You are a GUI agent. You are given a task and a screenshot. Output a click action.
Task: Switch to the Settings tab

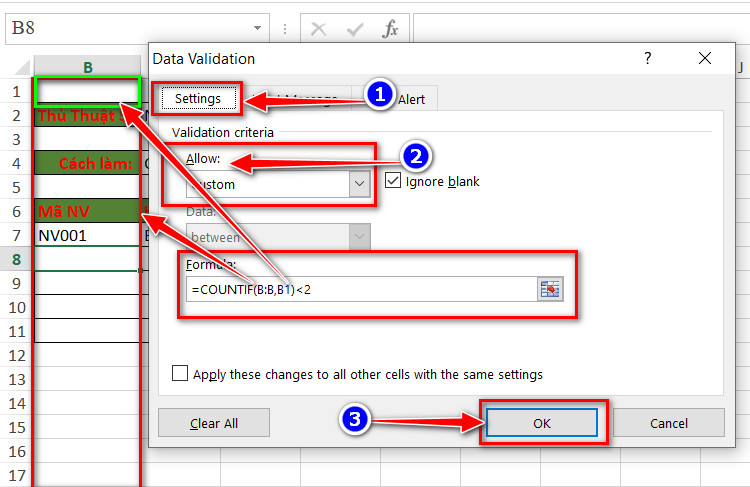point(198,99)
